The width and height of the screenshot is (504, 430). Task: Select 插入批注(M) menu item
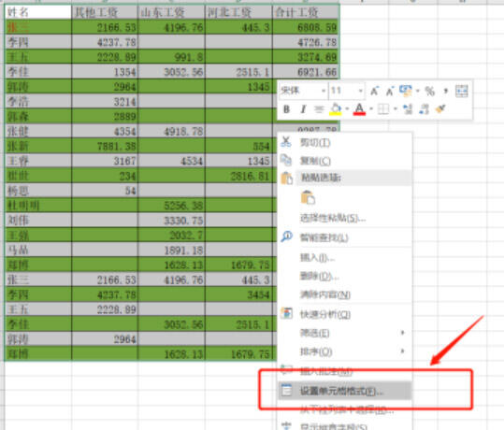pyautogui.click(x=344, y=371)
